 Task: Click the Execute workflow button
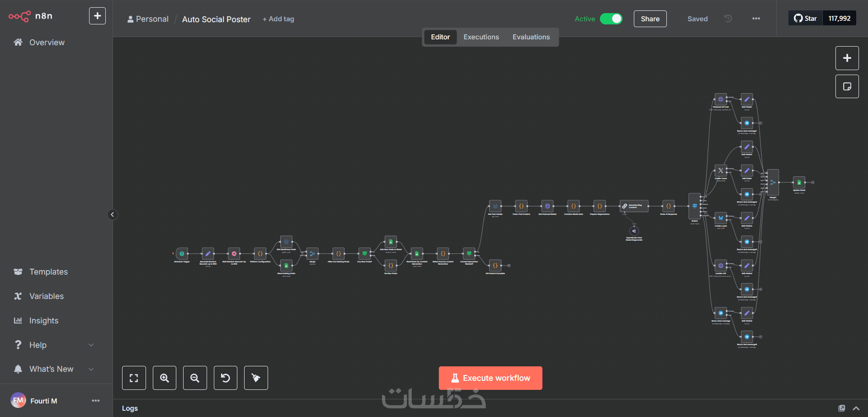[491, 378]
